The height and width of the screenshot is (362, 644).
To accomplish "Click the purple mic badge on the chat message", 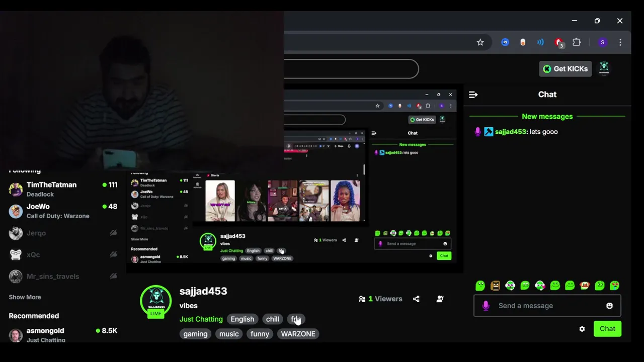I will point(477,132).
